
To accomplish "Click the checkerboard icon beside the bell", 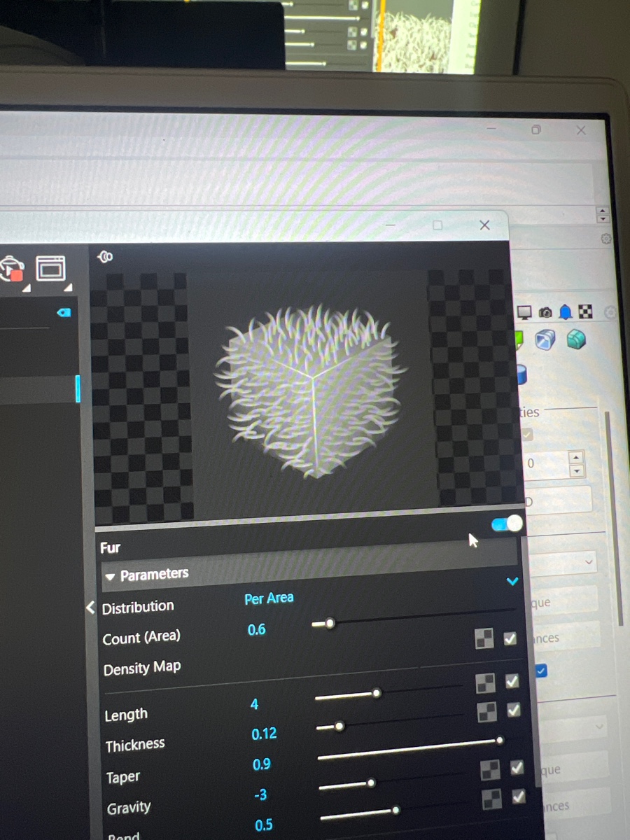I will [586, 311].
